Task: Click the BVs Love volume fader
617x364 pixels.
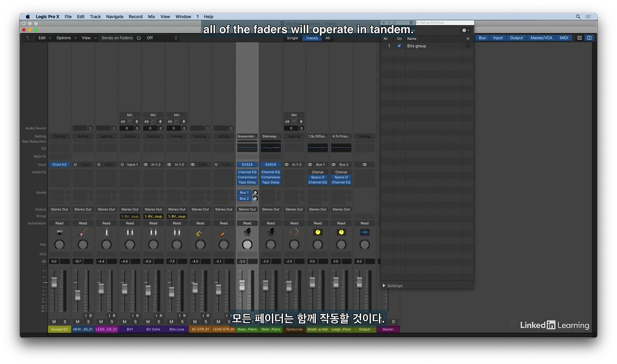Action: click(x=172, y=292)
